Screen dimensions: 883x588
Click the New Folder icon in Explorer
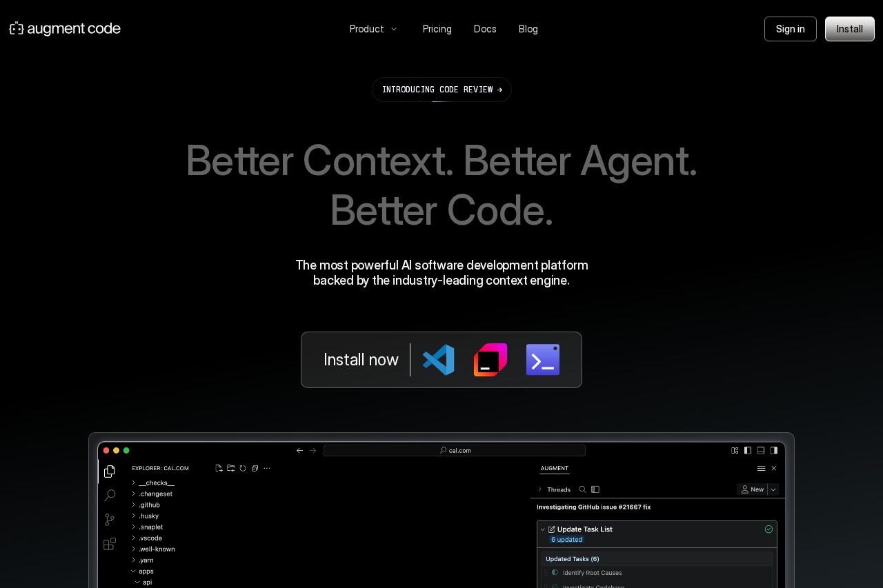coord(230,468)
